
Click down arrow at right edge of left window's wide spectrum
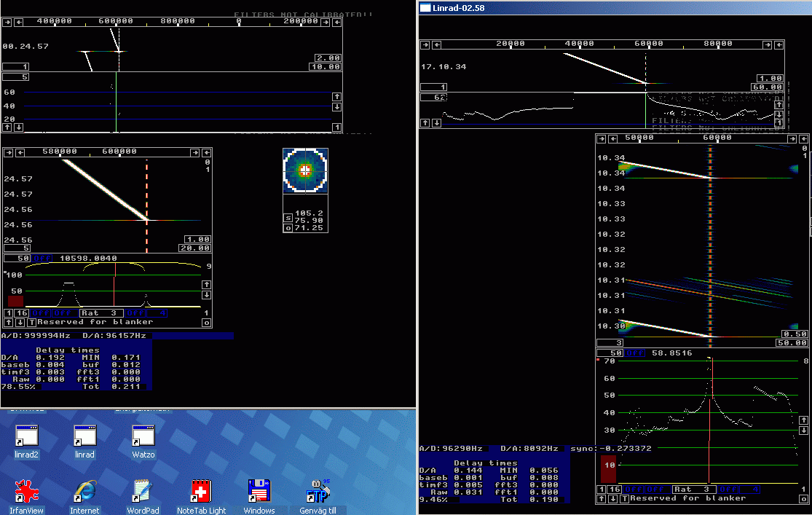coord(336,107)
